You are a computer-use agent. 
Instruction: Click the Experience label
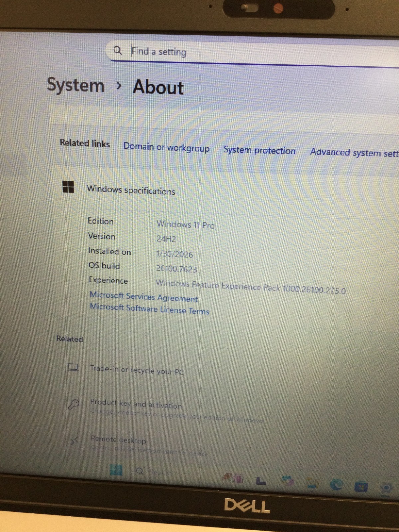point(108,280)
